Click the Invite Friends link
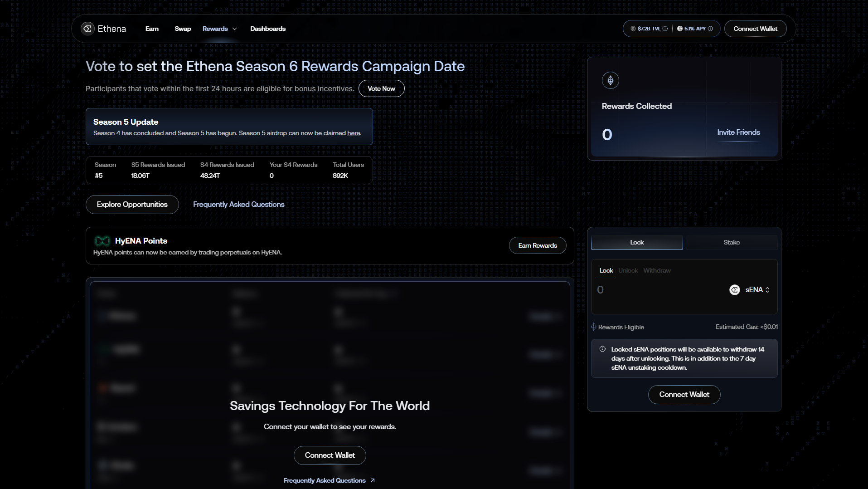Screen dimensions: 868x489 pyautogui.click(x=739, y=132)
